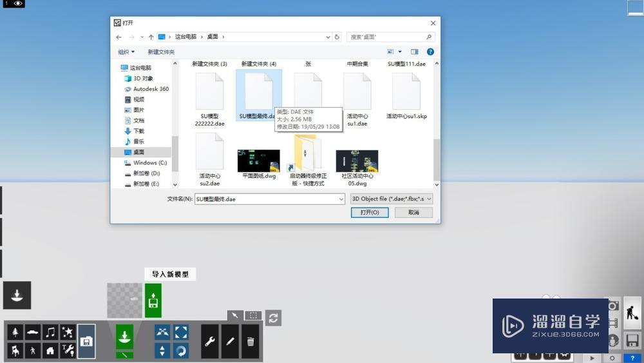Click the Lumion settings gear icon
The height and width of the screenshot is (363, 644).
click(x=612, y=358)
